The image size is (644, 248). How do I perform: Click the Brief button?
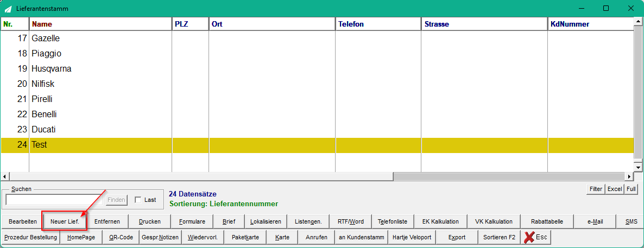click(229, 221)
